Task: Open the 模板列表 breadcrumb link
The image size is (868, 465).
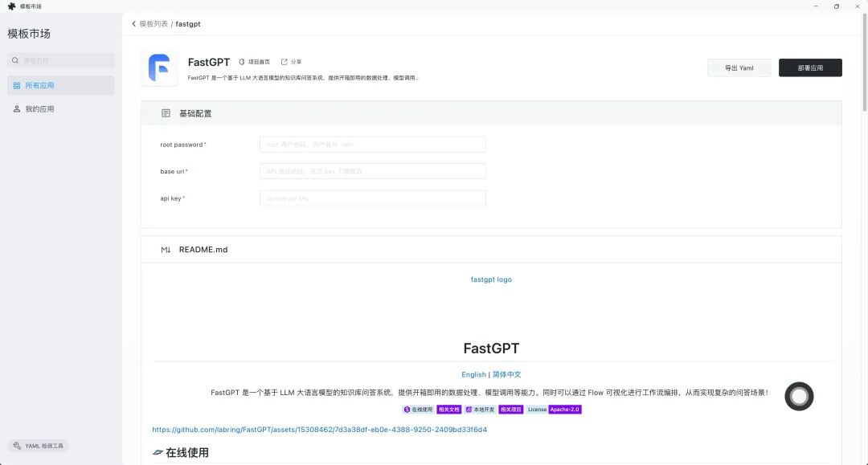Action: (154, 24)
